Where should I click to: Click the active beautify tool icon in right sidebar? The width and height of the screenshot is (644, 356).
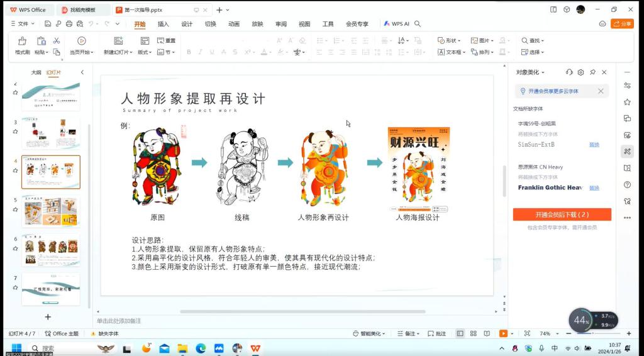(627, 152)
